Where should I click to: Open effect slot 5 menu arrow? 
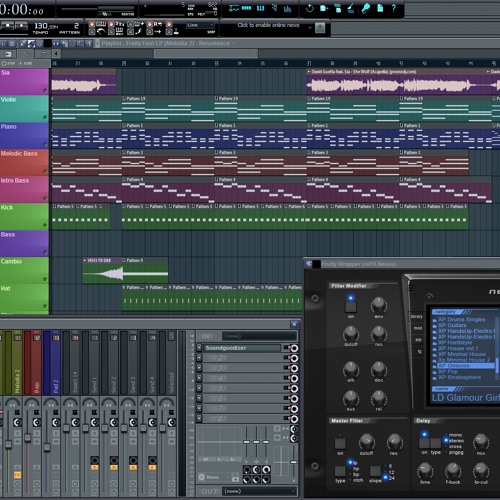pyautogui.click(x=199, y=388)
